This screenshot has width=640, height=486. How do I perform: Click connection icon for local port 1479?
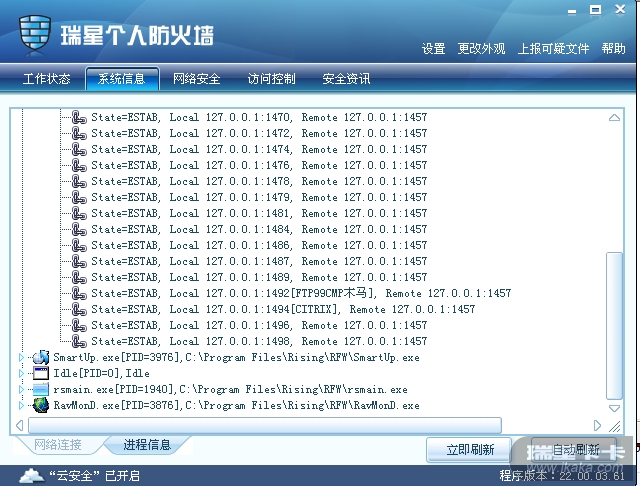79,198
